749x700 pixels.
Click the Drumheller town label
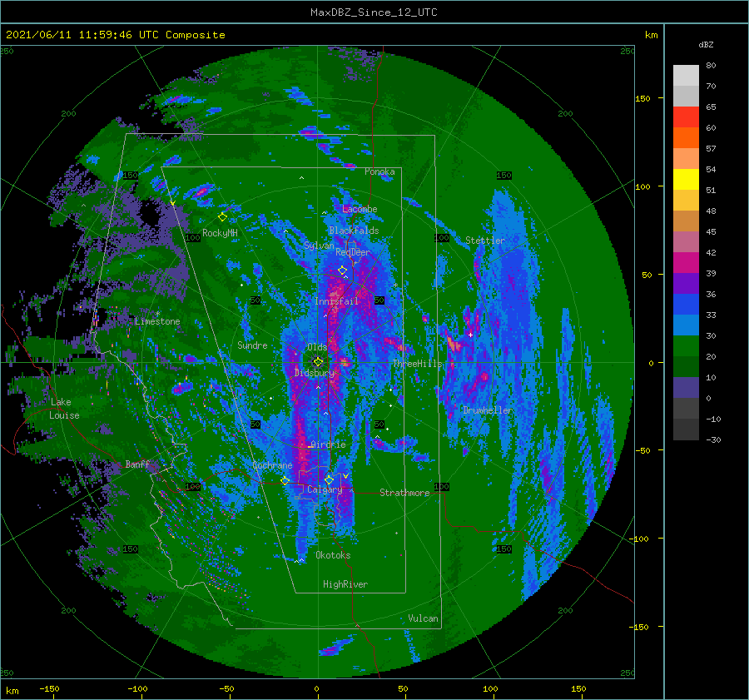point(488,410)
